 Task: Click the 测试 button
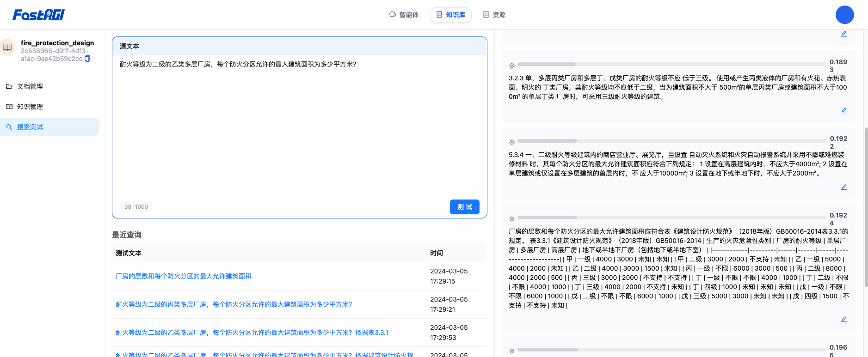(x=464, y=207)
